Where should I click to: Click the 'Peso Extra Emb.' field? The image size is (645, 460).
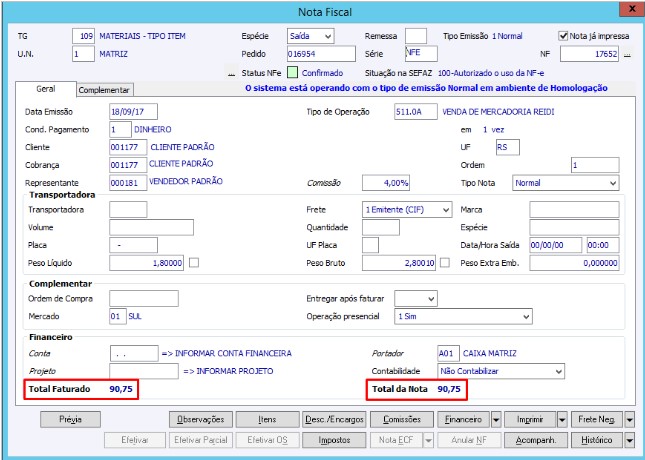574,263
